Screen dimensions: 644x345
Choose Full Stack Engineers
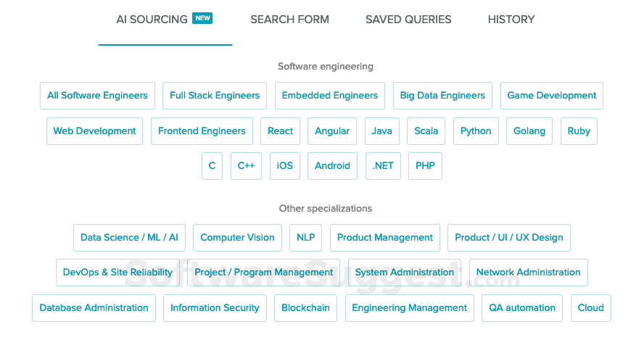click(215, 96)
